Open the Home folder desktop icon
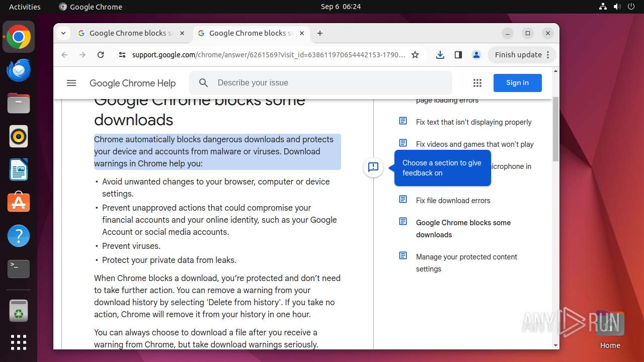 tap(610, 329)
